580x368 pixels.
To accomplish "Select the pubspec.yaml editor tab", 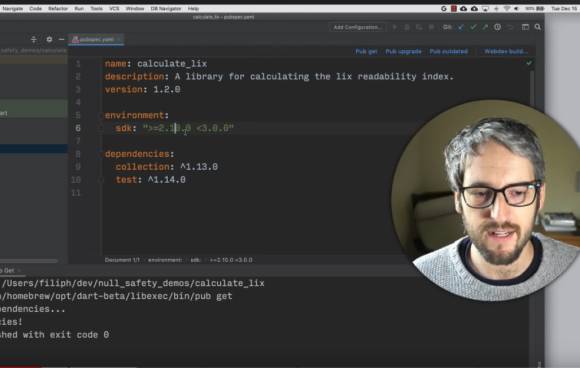I will (x=96, y=39).
